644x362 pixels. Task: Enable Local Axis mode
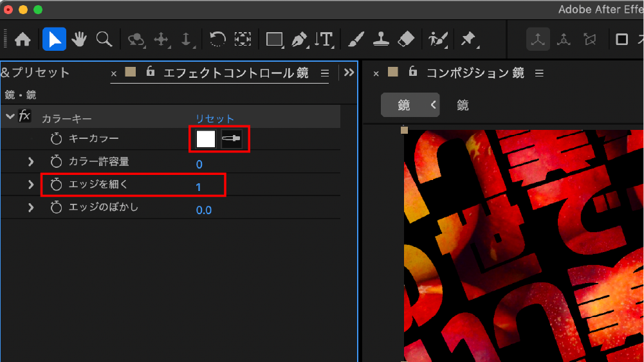click(x=538, y=39)
